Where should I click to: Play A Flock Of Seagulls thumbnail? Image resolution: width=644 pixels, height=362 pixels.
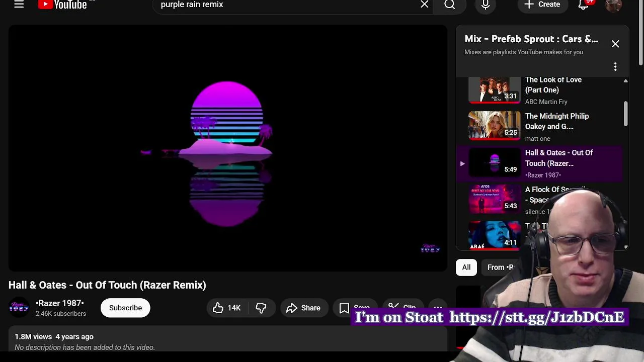[495, 199]
